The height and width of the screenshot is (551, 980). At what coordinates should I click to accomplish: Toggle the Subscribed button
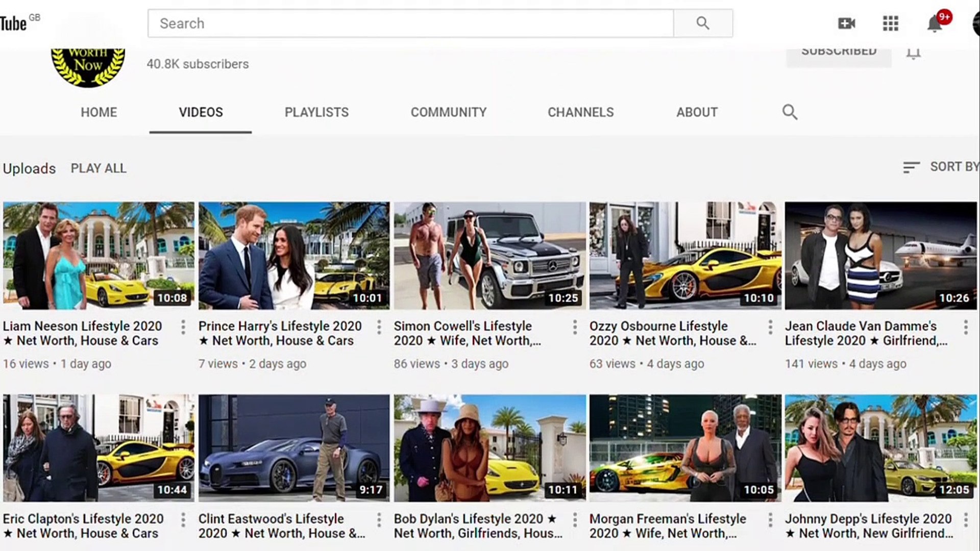point(839,55)
